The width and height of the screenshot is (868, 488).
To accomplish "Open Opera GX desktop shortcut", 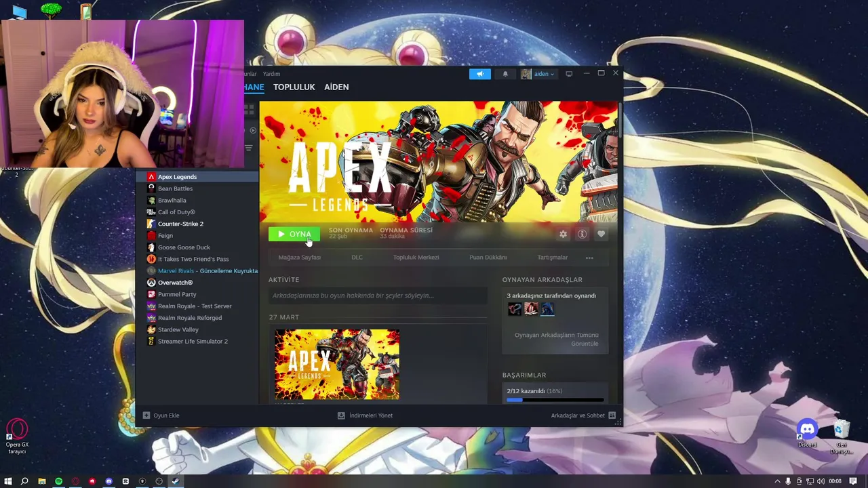I will [17, 436].
